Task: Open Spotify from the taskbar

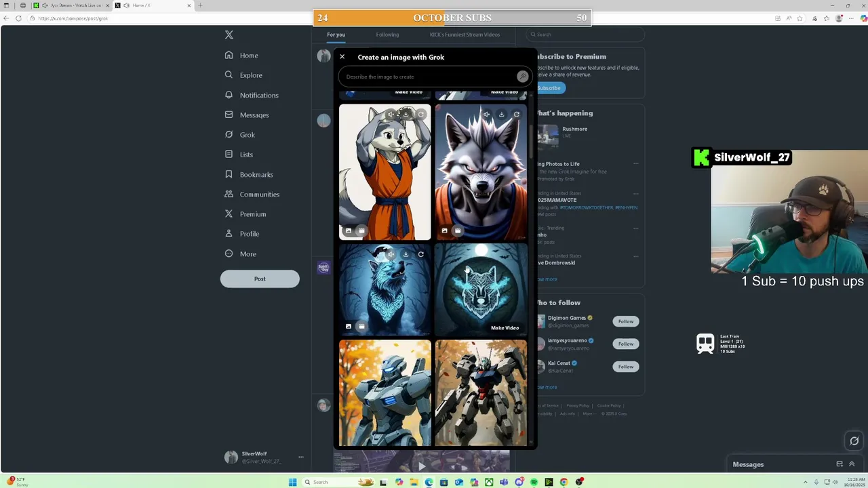Action: pyautogui.click(x=534, y=482)
